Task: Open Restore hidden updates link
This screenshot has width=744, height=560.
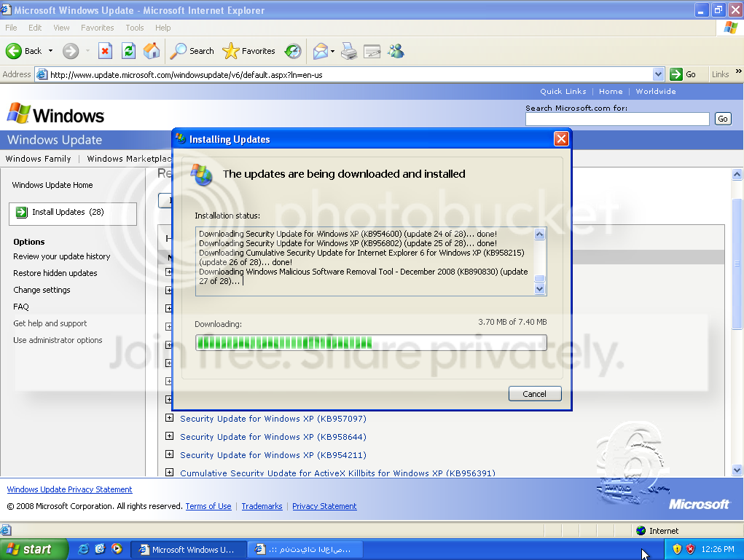Action: tap(55, 273)
